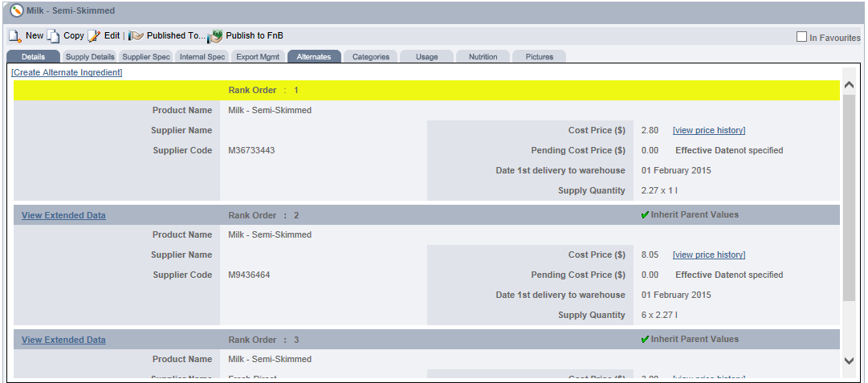Switch to the Supply Details tab

point(90,57)
